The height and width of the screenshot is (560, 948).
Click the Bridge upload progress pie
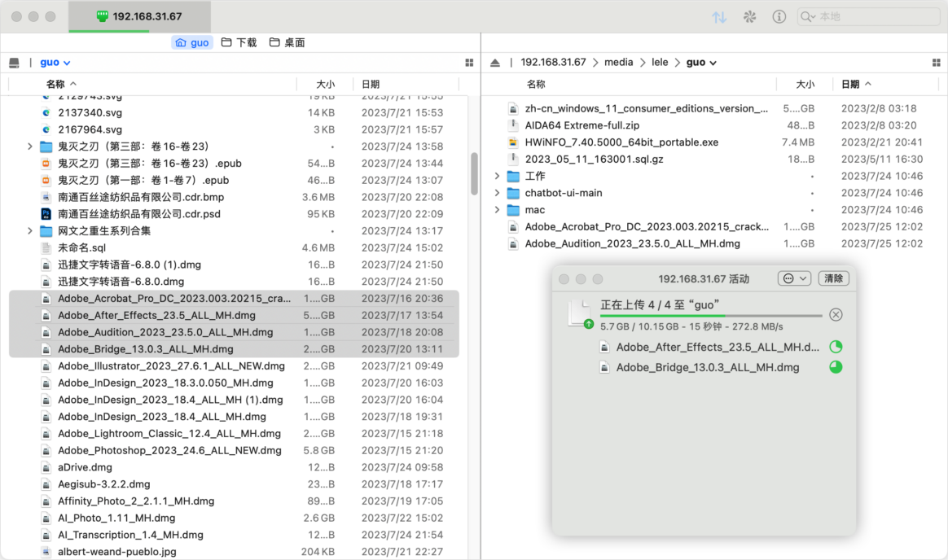[836, 367]
